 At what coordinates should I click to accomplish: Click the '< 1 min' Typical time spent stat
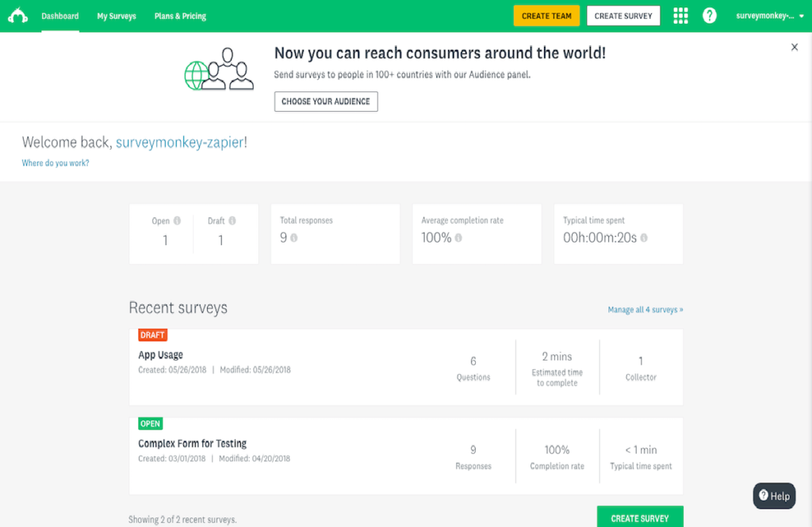click(x=641, y=457)
